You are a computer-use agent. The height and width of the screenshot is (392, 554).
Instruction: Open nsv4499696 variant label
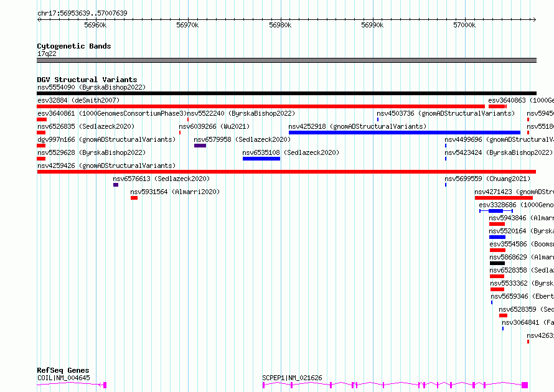click(x=499, y=139)
